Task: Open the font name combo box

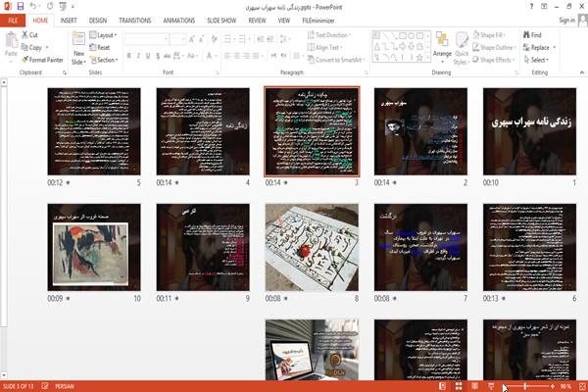Action: (x=146, y=38)
